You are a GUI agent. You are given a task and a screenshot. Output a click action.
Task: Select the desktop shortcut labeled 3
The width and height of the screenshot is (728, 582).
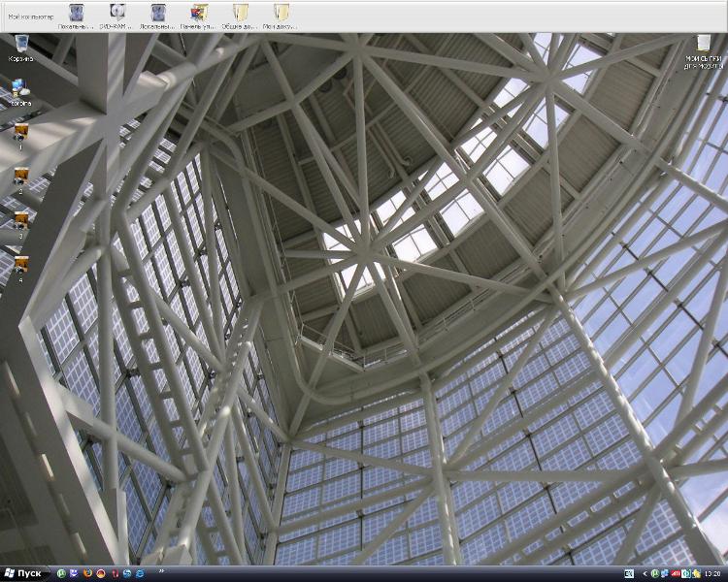[x=21, y=226]
